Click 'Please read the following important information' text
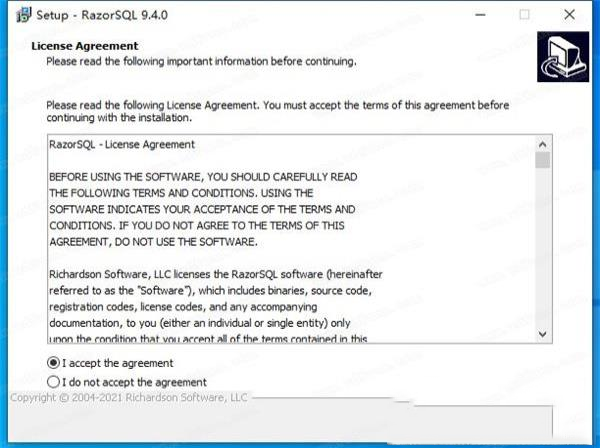 (201, 61)
